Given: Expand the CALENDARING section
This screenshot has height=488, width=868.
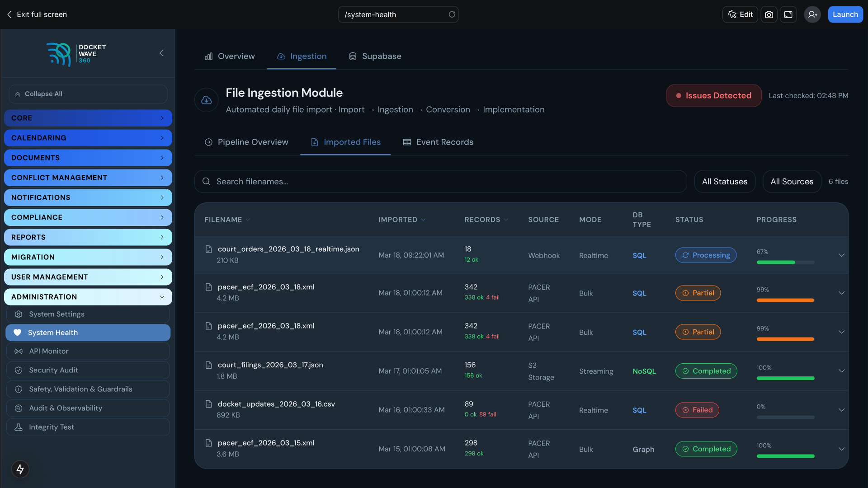Looking at the screenshot, I should (88, 138).
